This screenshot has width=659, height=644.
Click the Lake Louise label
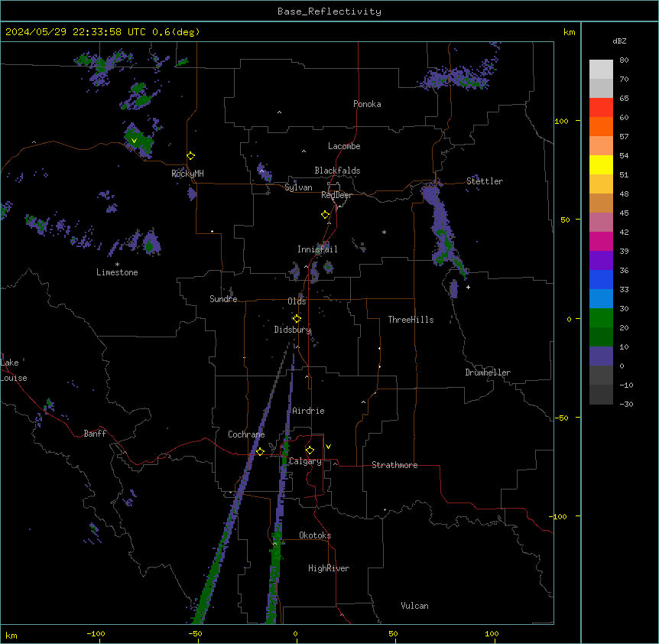[x=14, y=370]
